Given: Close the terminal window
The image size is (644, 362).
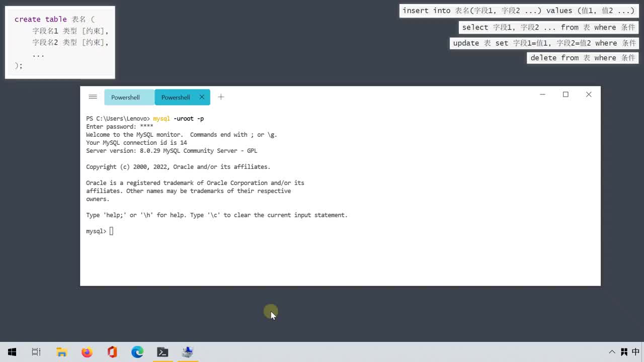Looking at the screenshot, I should (x=589, y=95).
